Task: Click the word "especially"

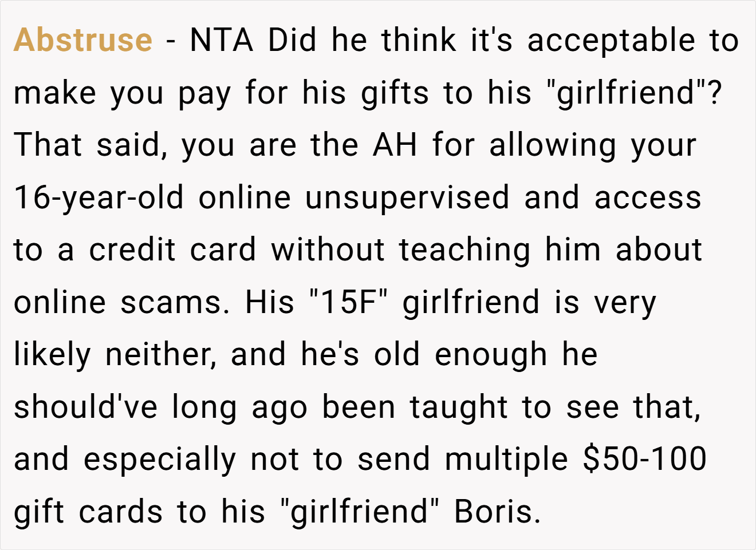Action: [x=160, y=460]
